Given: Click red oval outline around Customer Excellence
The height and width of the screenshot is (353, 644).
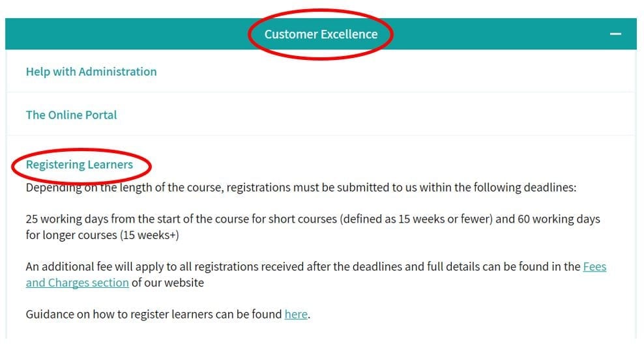Looking at the screenshot, I should coord(321,11).
